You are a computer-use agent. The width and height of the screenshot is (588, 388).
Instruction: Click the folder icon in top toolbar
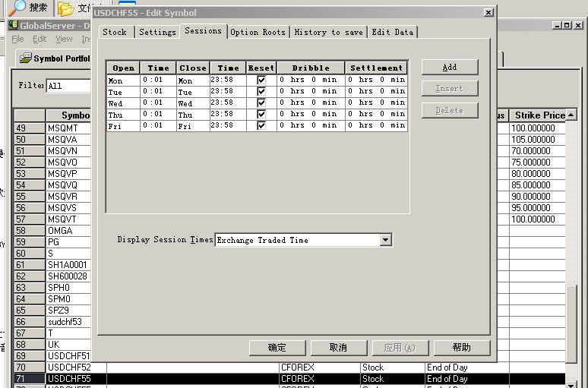click(66, 8)
